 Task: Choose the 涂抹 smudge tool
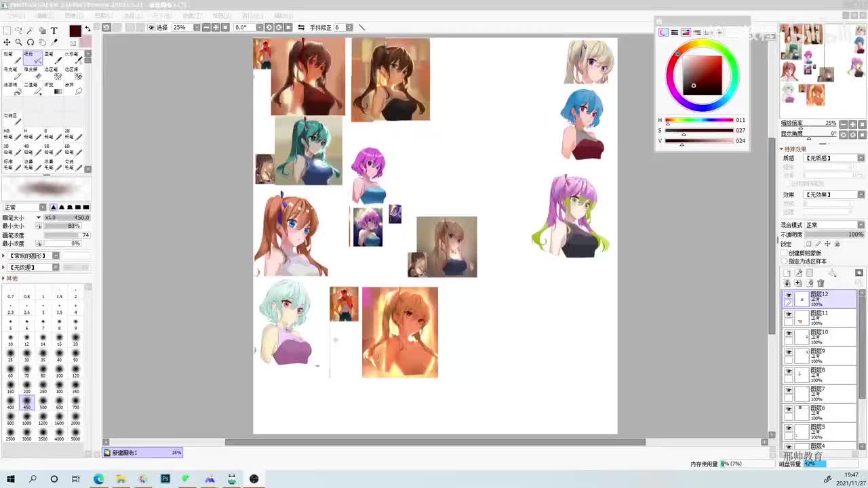(73, 89)
